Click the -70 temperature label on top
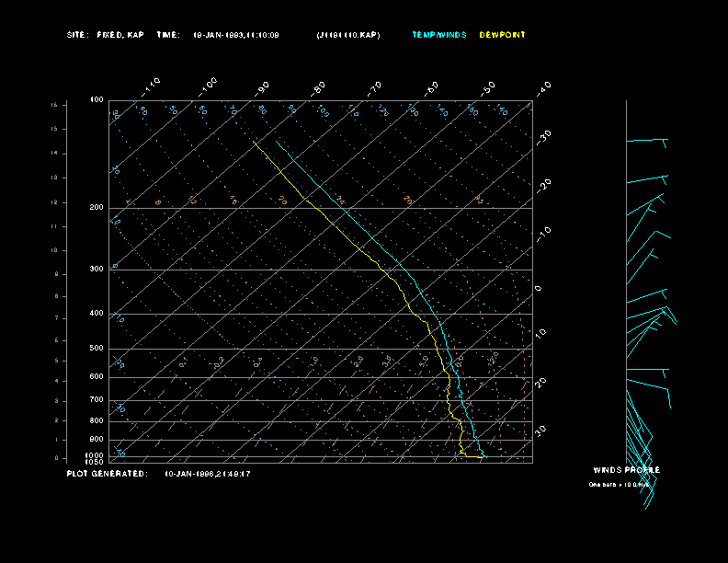Screen dimensions: 728x563 [375, 88]
